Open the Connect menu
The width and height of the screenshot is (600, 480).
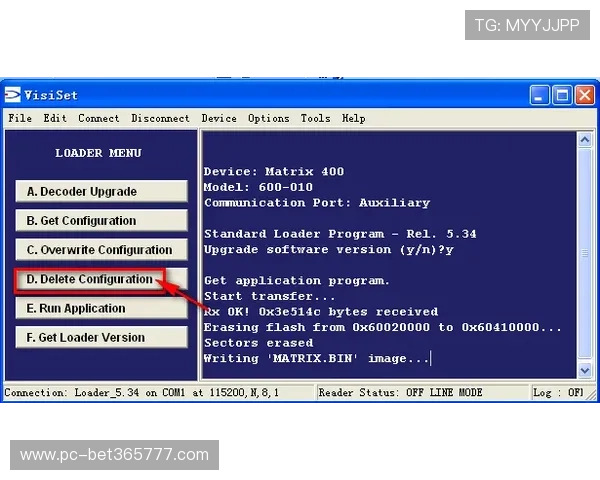click(x=99, y=118)
